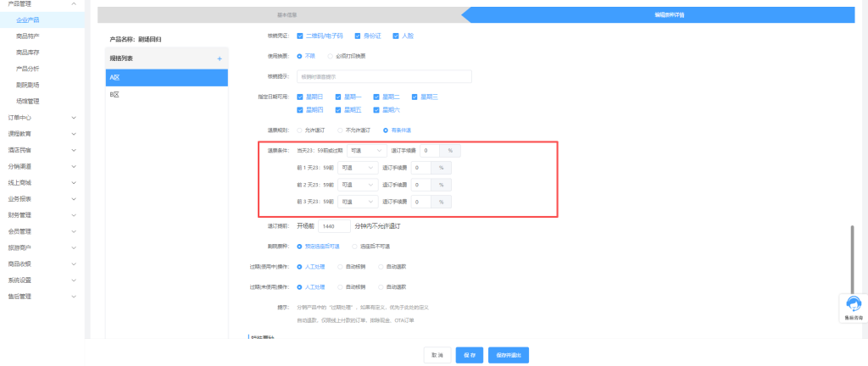
Task: Select B区 in the specification list
Action: pos(167,95)
